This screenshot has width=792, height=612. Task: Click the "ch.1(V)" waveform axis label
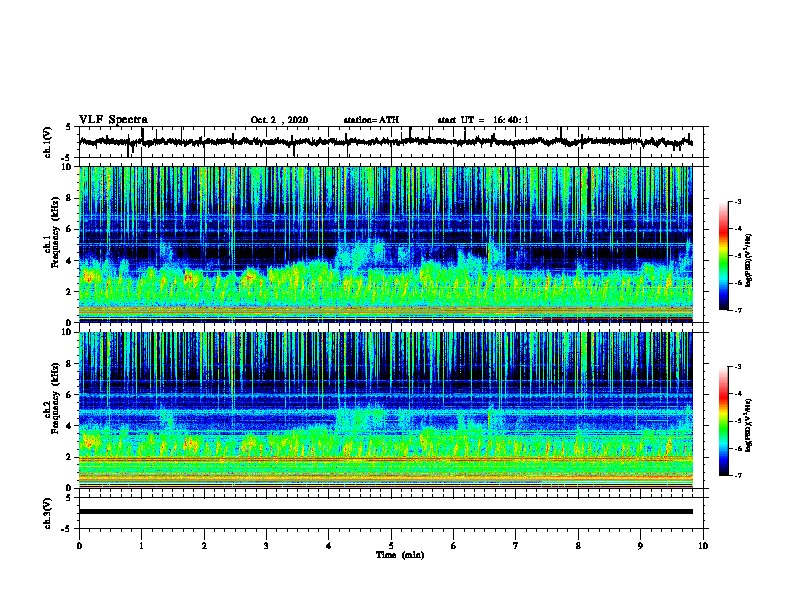coord(48,142)
